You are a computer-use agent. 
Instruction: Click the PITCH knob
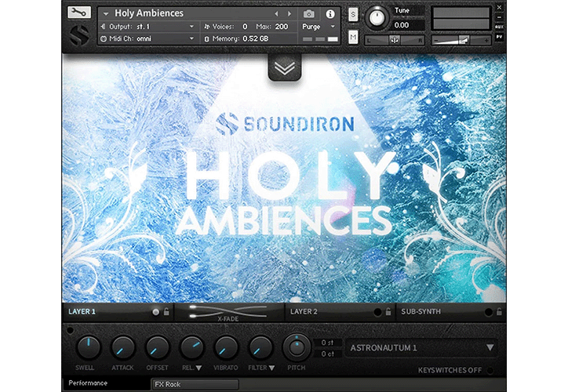click(297, 347)
